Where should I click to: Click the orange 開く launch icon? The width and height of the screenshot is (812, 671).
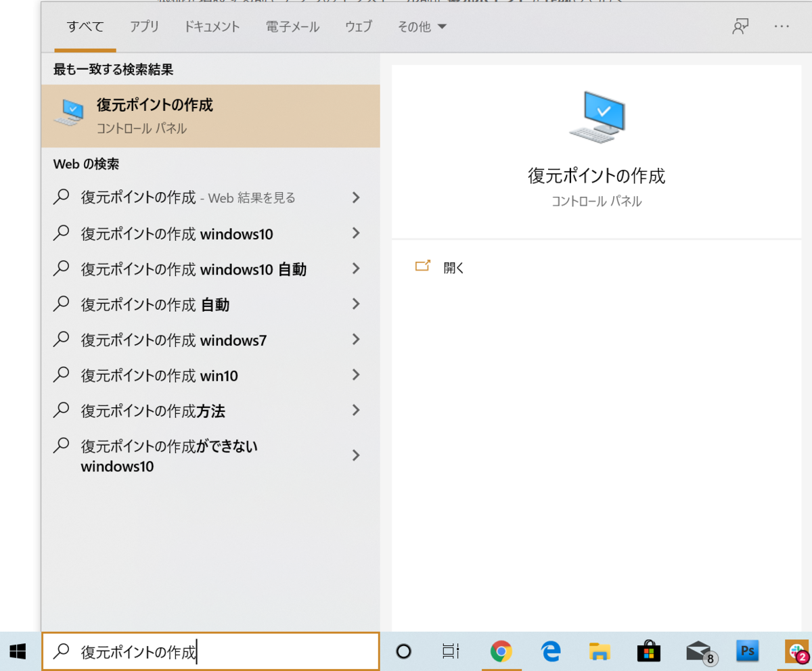[423, 266]
